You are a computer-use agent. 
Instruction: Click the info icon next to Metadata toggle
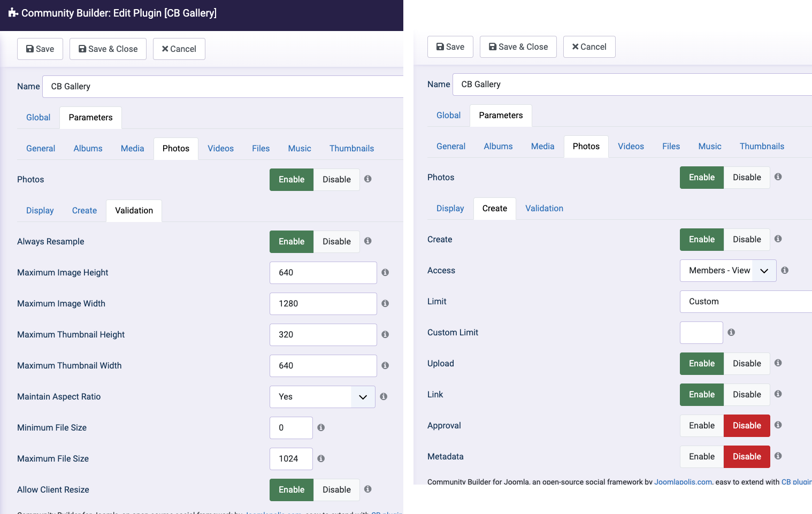[x=778, y=456]
